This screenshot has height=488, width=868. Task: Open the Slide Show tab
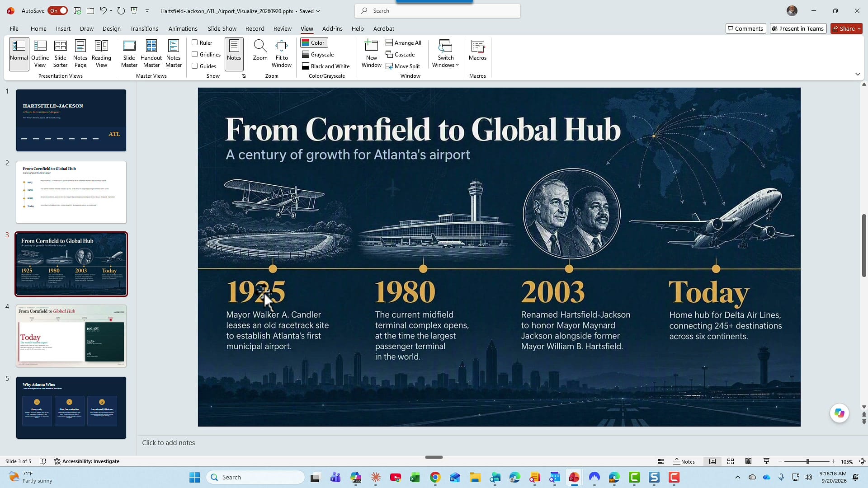tap(222, 28)
